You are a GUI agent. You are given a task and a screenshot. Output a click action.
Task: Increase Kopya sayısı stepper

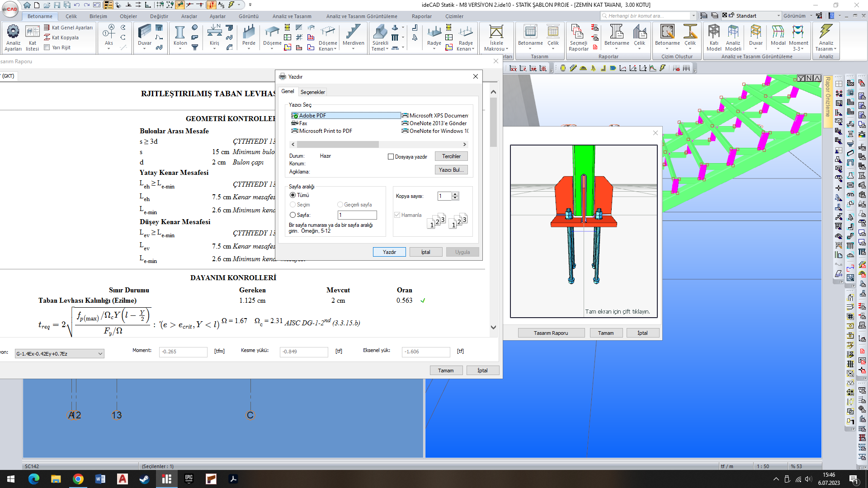tap(455, 194)
